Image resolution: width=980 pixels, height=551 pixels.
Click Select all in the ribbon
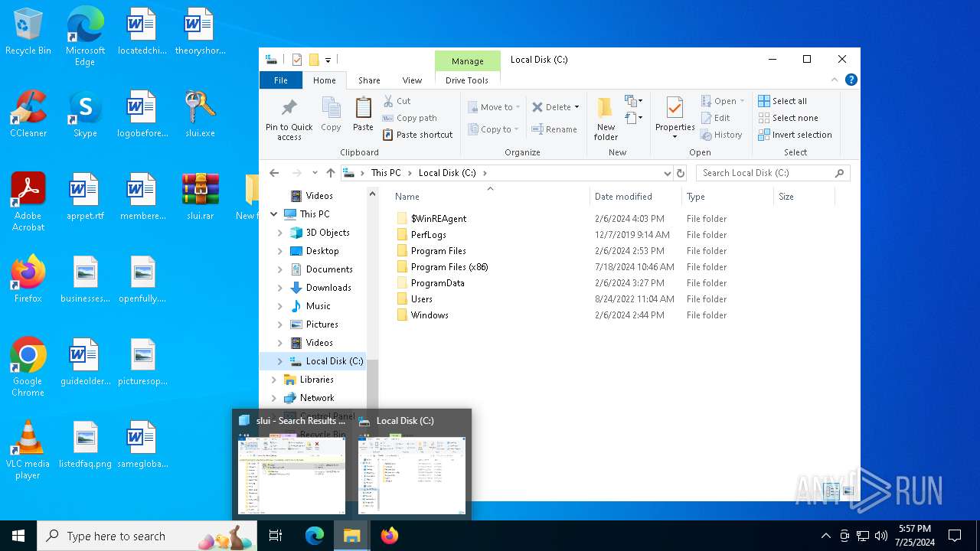[x=782, y=101]
